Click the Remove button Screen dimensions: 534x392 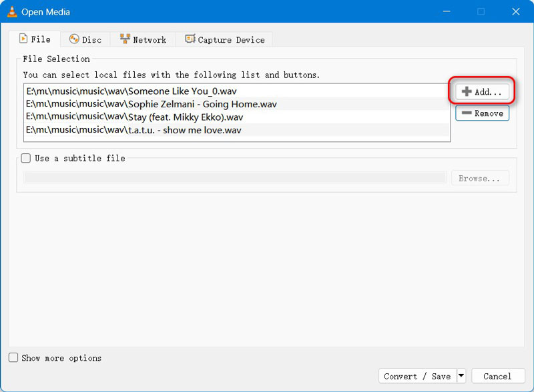[482, 113]
